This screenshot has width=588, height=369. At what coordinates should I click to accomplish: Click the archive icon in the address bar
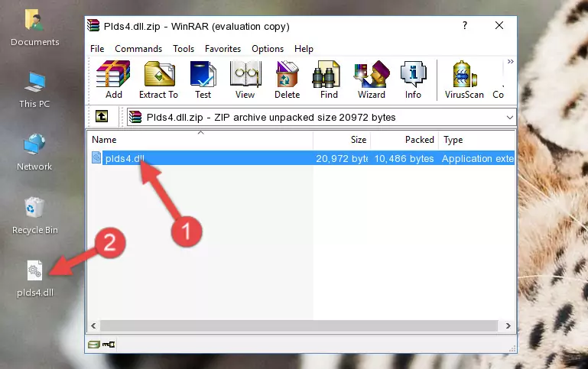(x=135, y=117)
